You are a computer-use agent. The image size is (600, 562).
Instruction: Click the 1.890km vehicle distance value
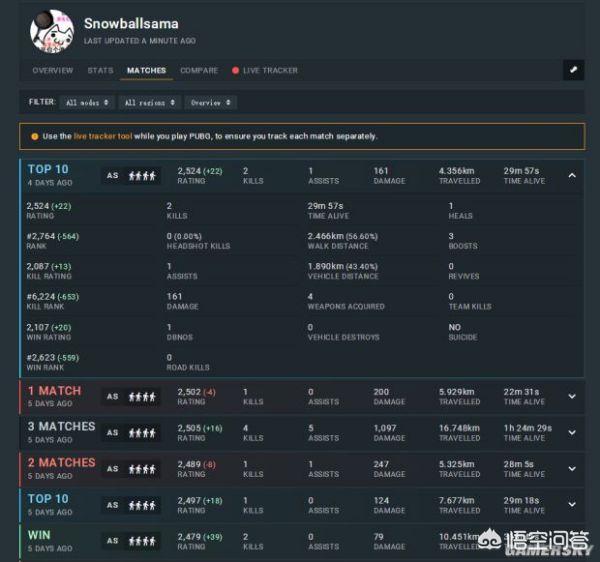(342, 266)
